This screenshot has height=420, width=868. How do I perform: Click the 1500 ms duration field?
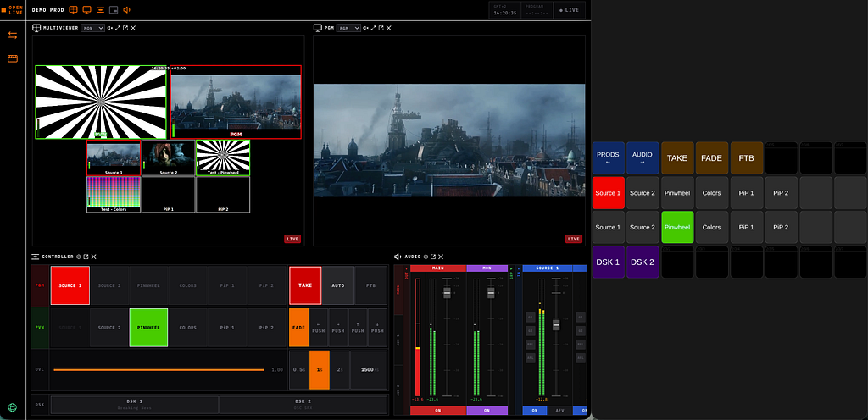[369, 370]
